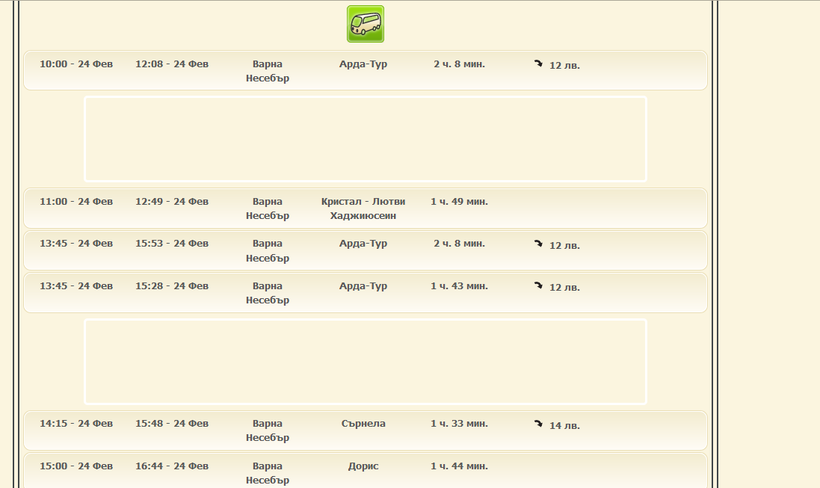Image resolution: width=820 pixels, height=488 pixels.
Task: Click the arrow icon on the row arriving 15:28
Action: pyautogui.click(x=538, y=286)
